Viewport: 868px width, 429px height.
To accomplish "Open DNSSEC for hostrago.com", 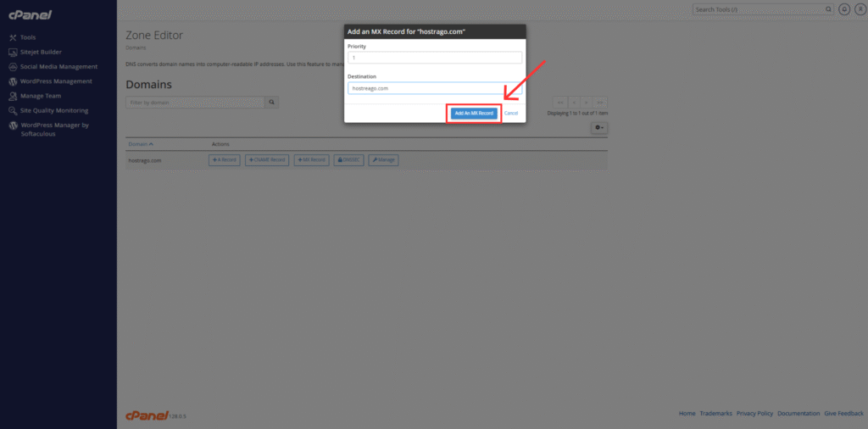I will point(348,160).
